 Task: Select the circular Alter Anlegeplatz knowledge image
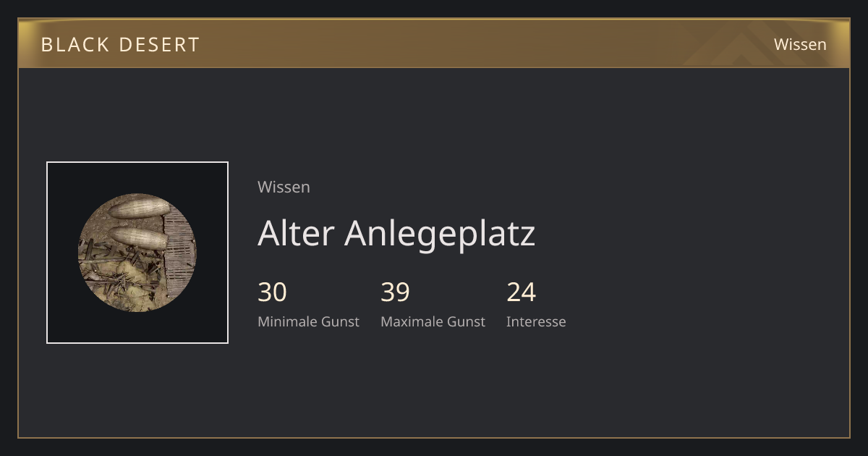[137, 253]
